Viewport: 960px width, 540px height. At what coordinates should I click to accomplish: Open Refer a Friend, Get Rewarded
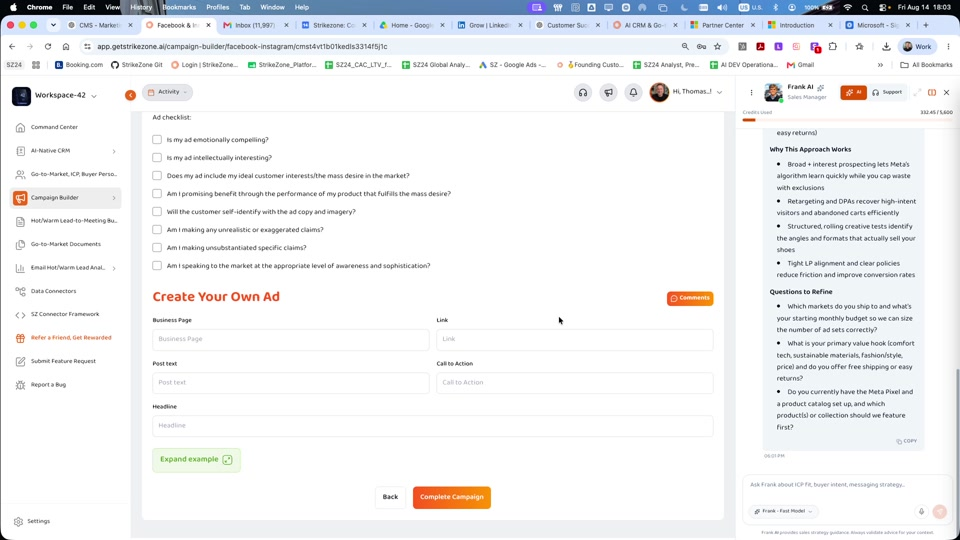(71, 338)
